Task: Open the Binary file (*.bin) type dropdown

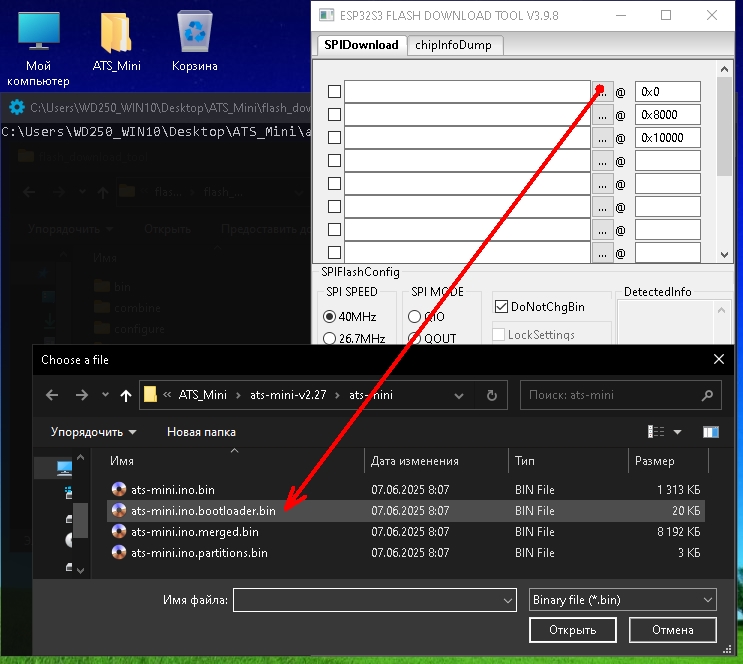Action: coord(622,600)
